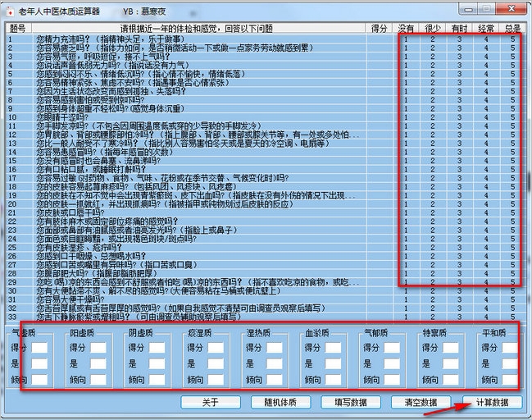This screenshot has height=420, width=532.
Task: Click the 经常 column header
Action: pyautogui.click(x=486, y=28)
